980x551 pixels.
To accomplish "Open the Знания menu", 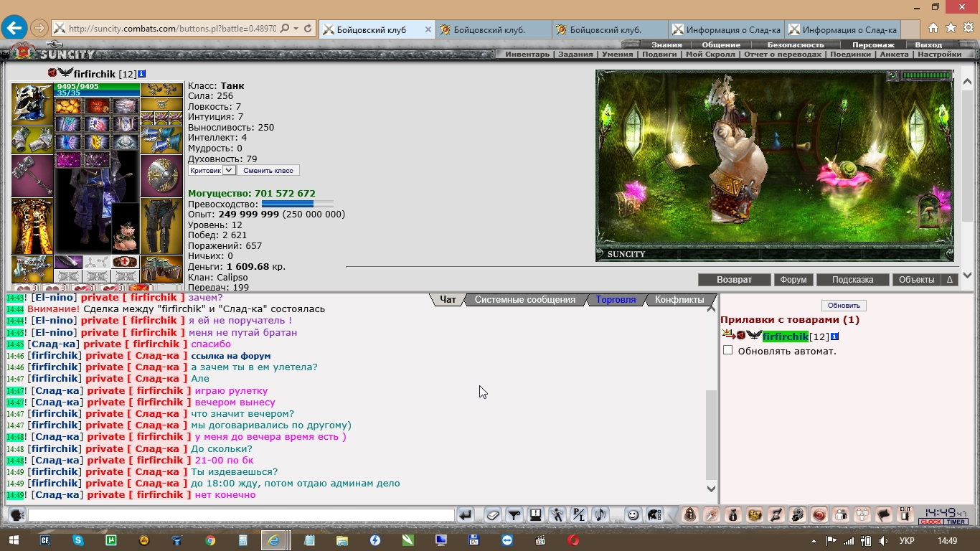I will tap(666, 44).
